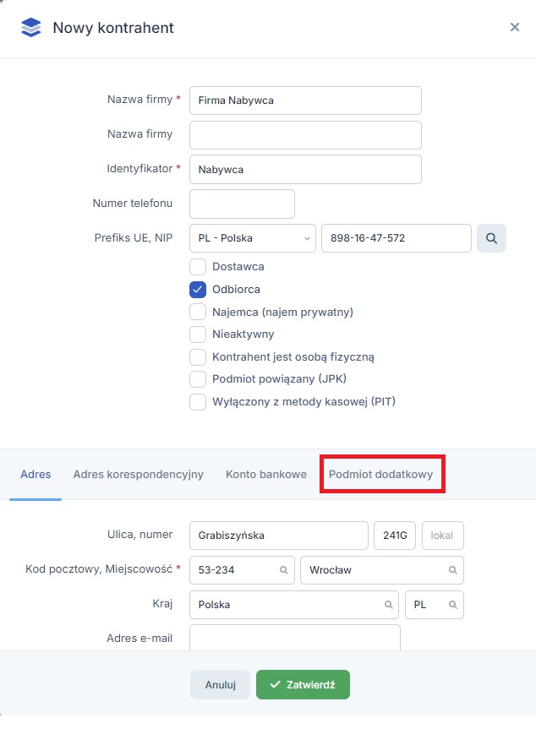Tick Kontrahent jest osobą fizyczną checkbox
The image size is (536, 756).
point(198,357)
